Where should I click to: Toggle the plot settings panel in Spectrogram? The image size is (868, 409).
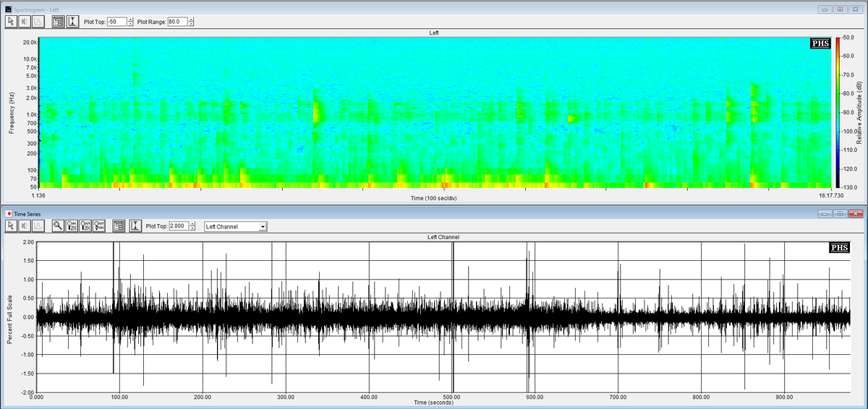tap(59, 21)
